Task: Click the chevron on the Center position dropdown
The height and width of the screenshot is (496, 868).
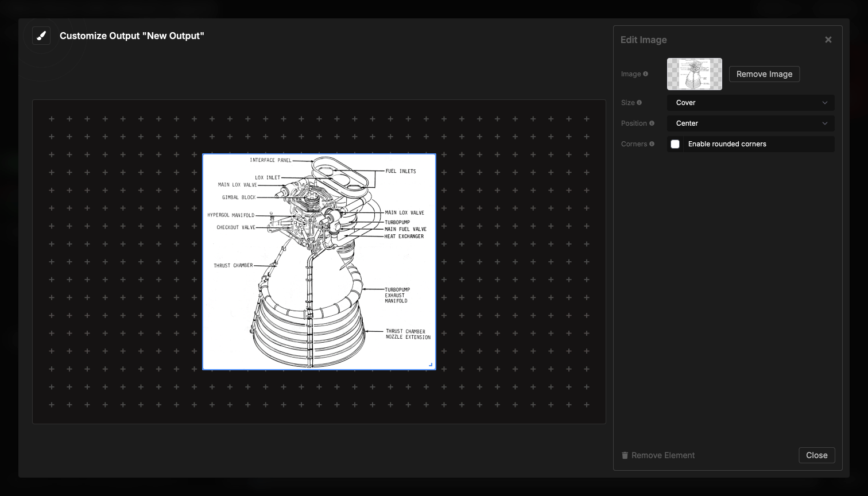Action: [x=826, y=123]
